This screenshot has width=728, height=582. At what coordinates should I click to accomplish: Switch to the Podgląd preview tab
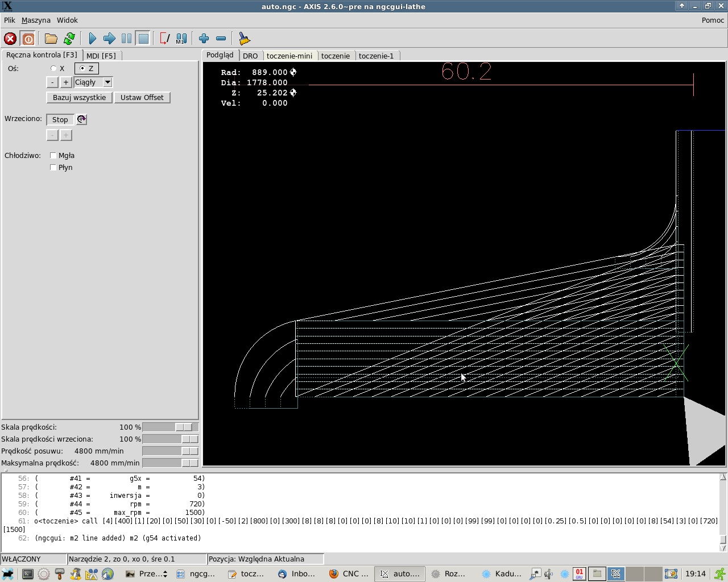[x=220, y=55]
